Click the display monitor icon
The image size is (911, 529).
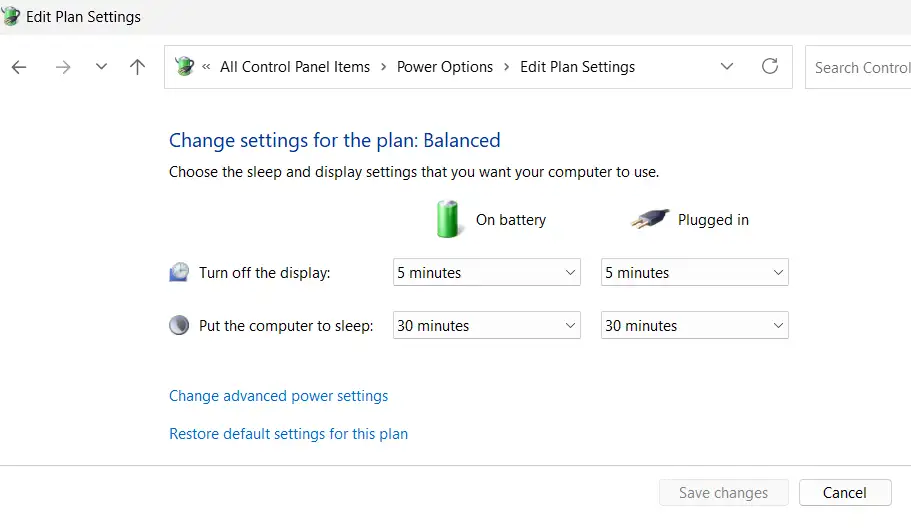[179, 272]
